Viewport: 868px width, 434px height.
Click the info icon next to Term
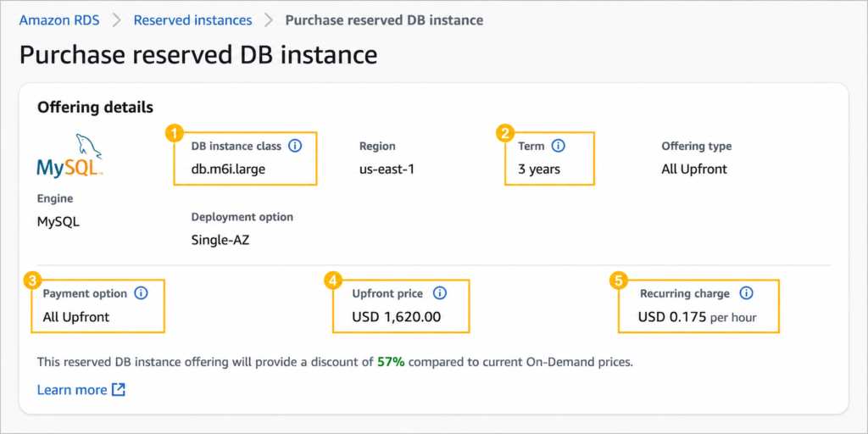pos(559,146)
